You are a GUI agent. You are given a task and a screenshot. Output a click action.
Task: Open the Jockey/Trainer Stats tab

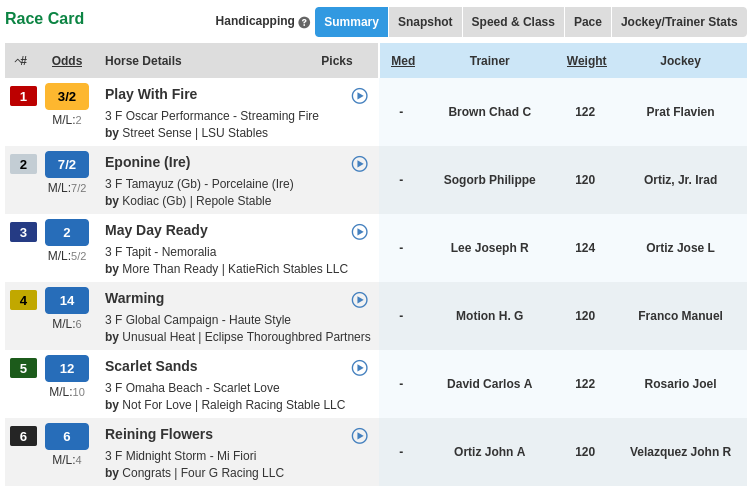(x=679, y=22)
